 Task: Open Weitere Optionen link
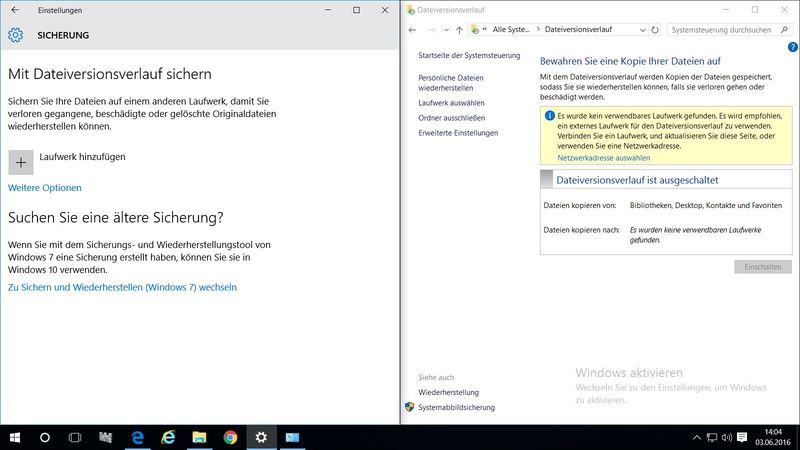click(x=44, y=188)
